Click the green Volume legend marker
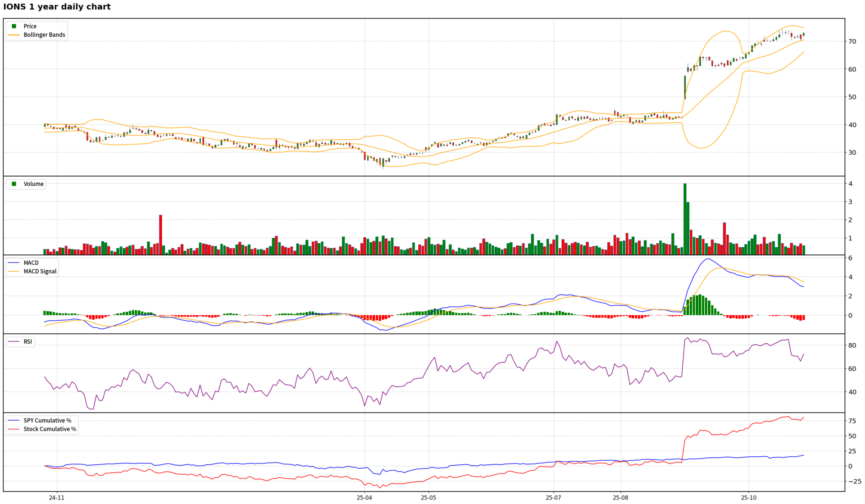This screenshot has width=865, height=504. [x=14, y=184]
